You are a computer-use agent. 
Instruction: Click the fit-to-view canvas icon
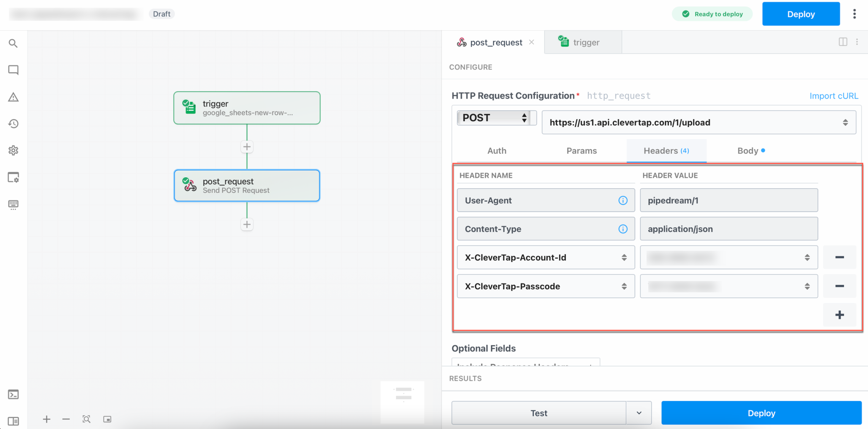pos(87,419)
